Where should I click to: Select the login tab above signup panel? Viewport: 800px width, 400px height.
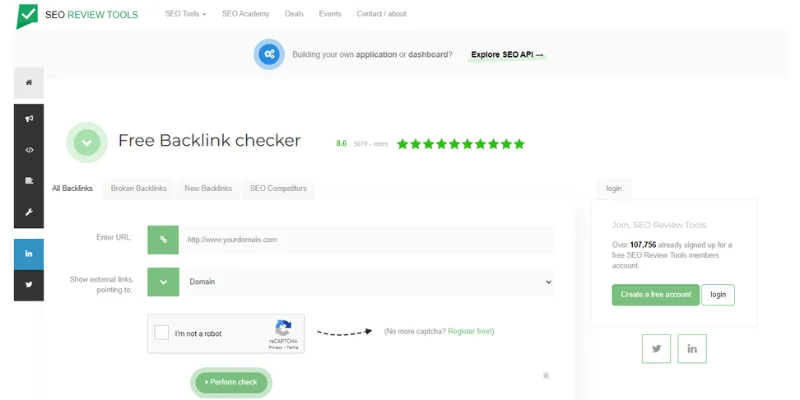pos(614,188)
